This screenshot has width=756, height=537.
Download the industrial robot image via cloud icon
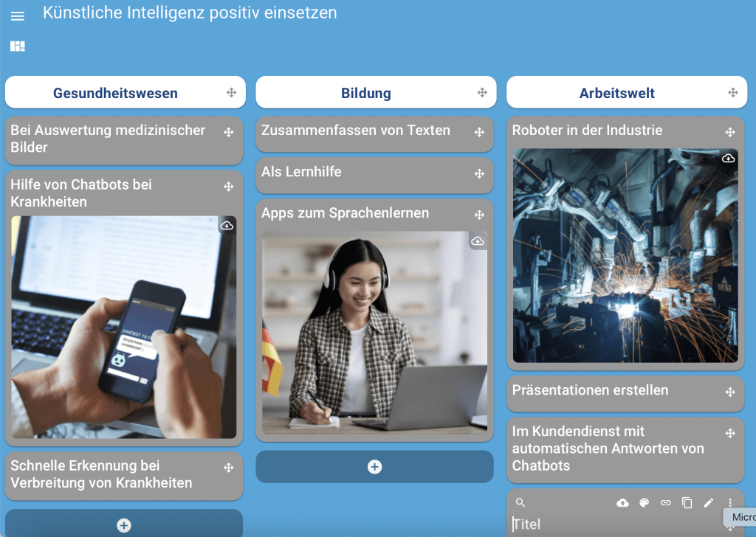point(728,158)
